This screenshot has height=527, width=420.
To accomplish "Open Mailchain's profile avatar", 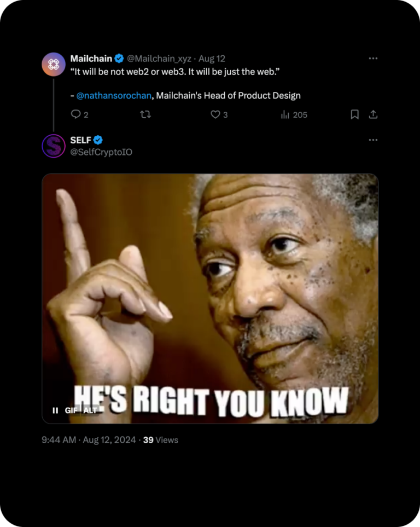I will (x=54, y=64).
